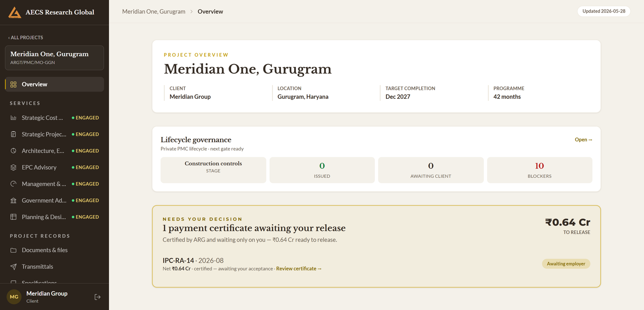
Task: Click the Overview grid icon in sidebar
Action: point(13,84)
